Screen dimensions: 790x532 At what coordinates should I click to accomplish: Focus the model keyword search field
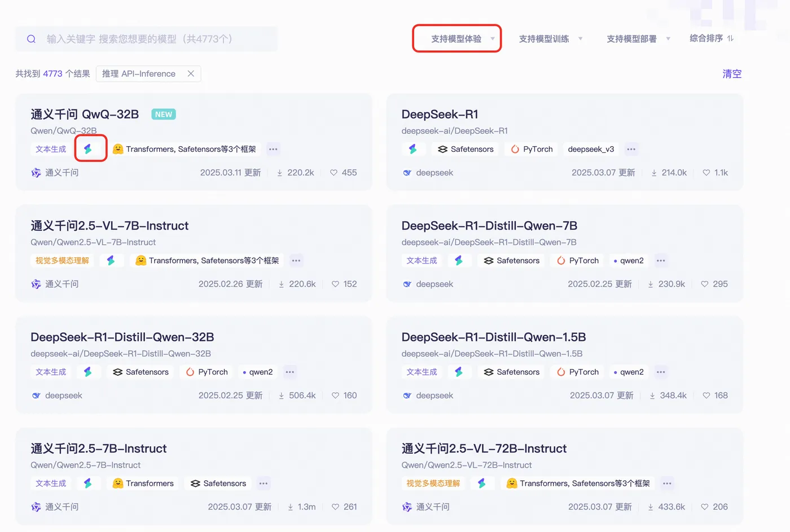pos(146,39)
